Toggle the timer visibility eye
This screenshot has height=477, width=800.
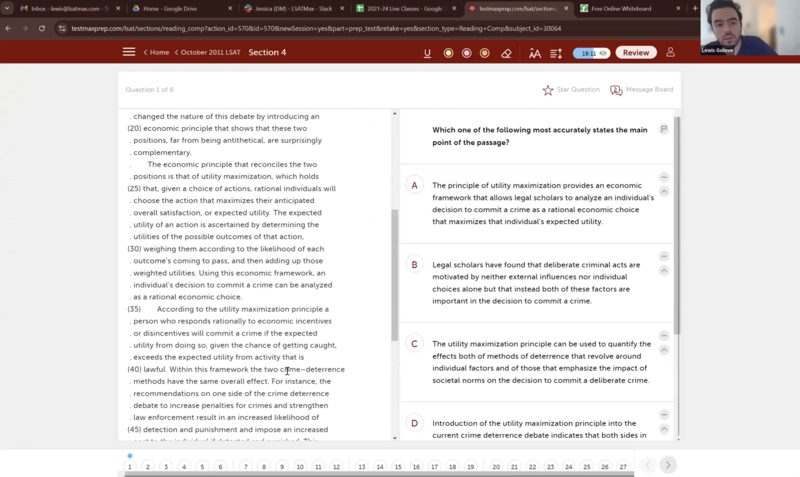tap(604, 53)
